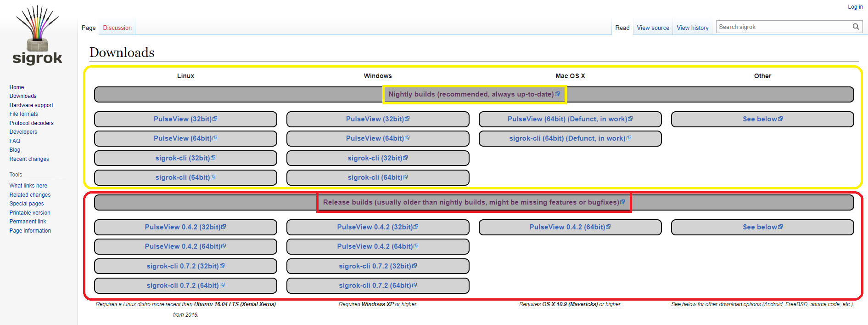Download Windows nightly PulseView (32bit)
868x325 pixels.
point(378,119)
